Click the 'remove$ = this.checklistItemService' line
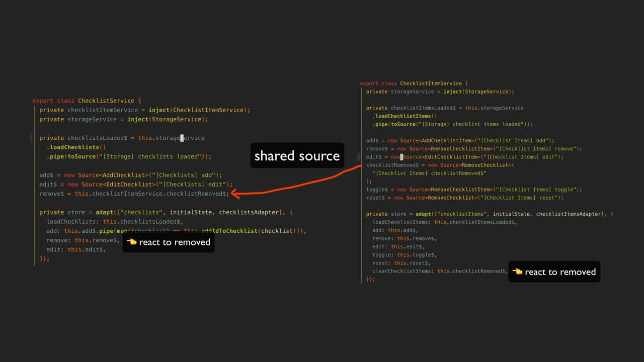This screenshot has width=644, height=362. (x=134, y=194)
